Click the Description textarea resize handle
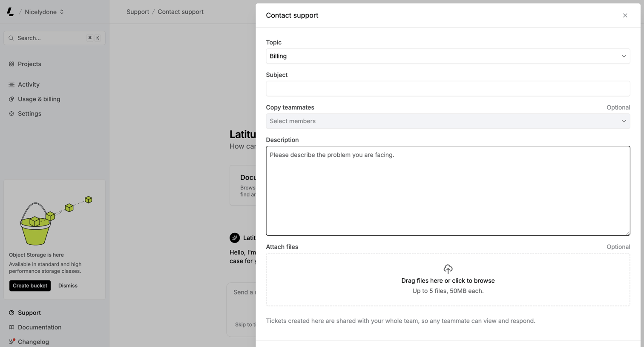644x347 pixels. pos(627,233)
